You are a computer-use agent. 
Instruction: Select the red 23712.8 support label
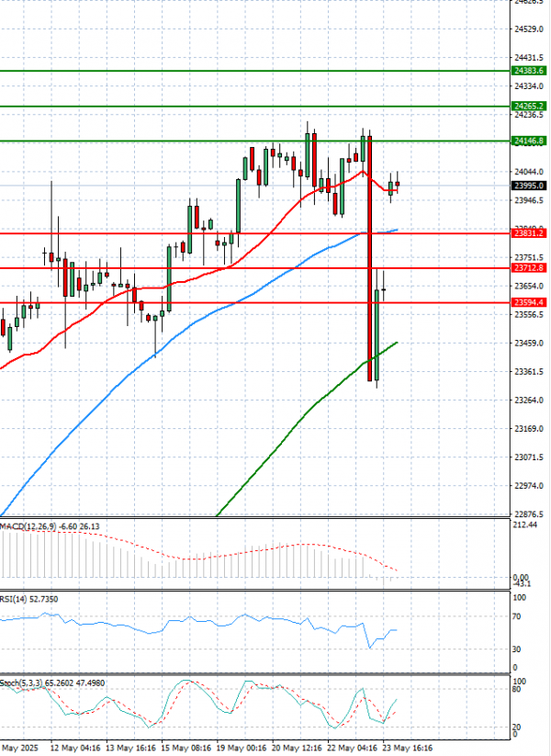pos(529,268)
